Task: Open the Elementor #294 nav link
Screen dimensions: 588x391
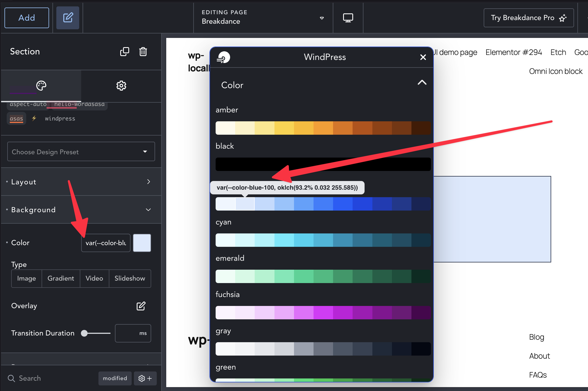Action: 514,52
